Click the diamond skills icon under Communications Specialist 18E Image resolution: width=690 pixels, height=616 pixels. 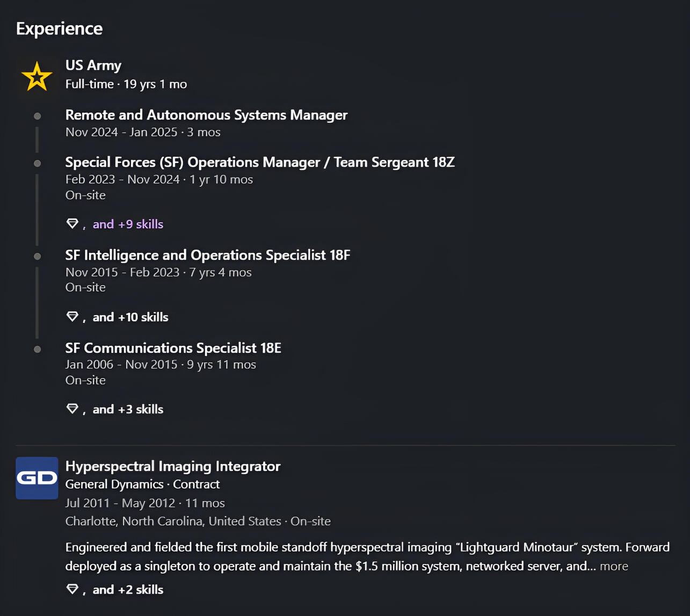coord(72,409)
